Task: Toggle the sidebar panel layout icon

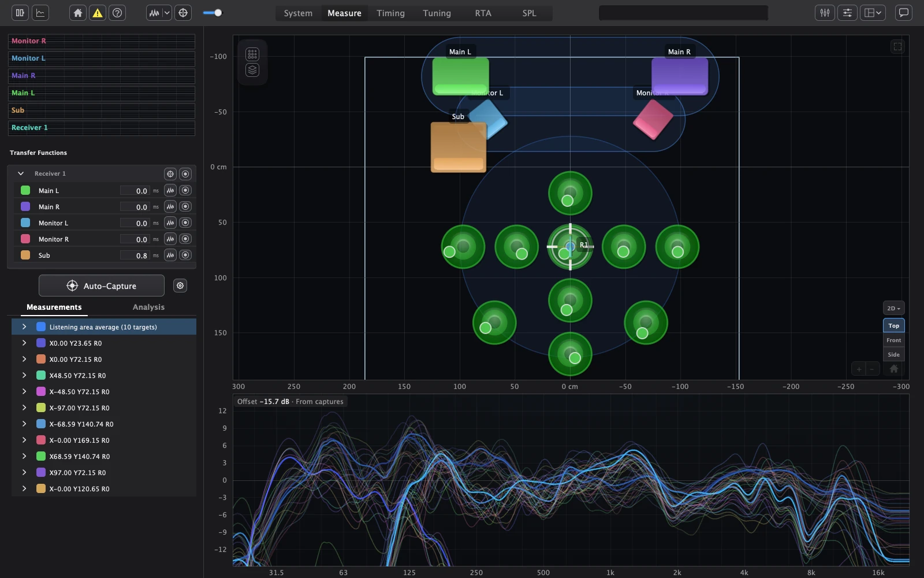Action: [20, 13]
